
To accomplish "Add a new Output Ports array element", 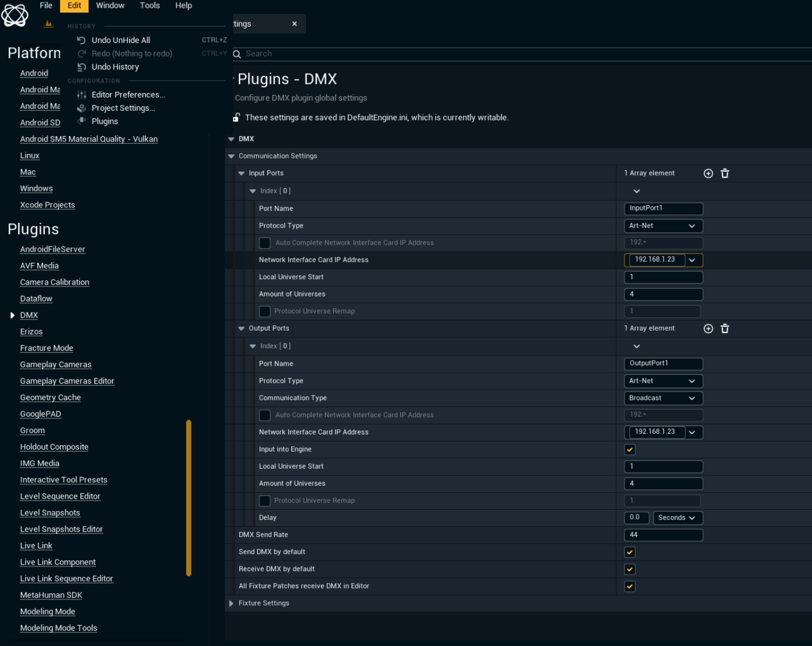I will (708, 329).
